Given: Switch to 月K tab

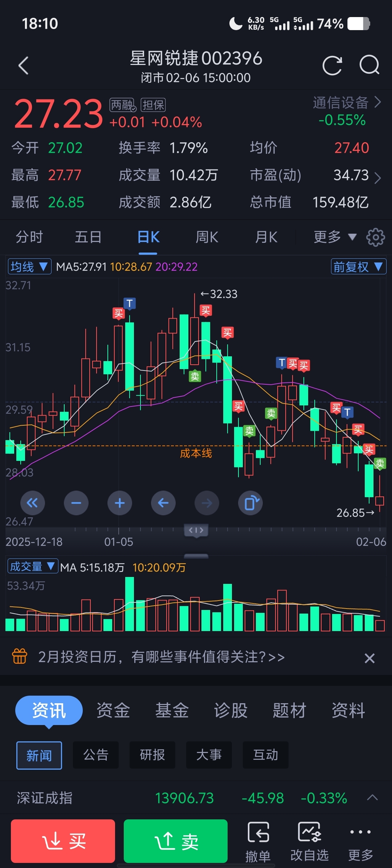Looking at the screenshot, I should pos(266,237).
